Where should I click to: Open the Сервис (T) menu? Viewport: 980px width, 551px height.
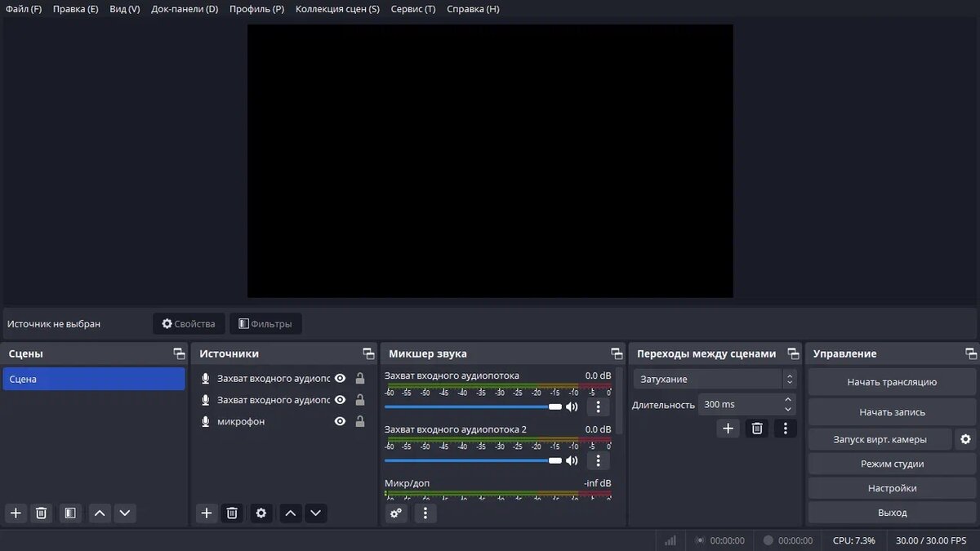click(413, 9)
